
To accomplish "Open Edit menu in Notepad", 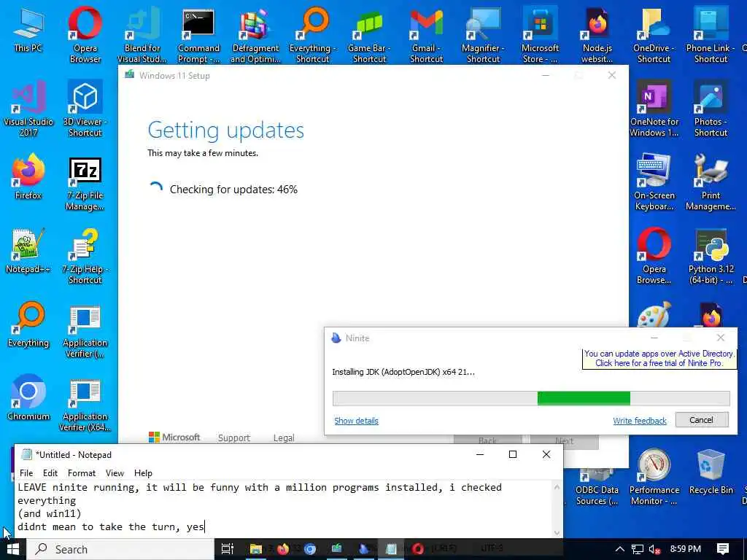I will point(50,472).
